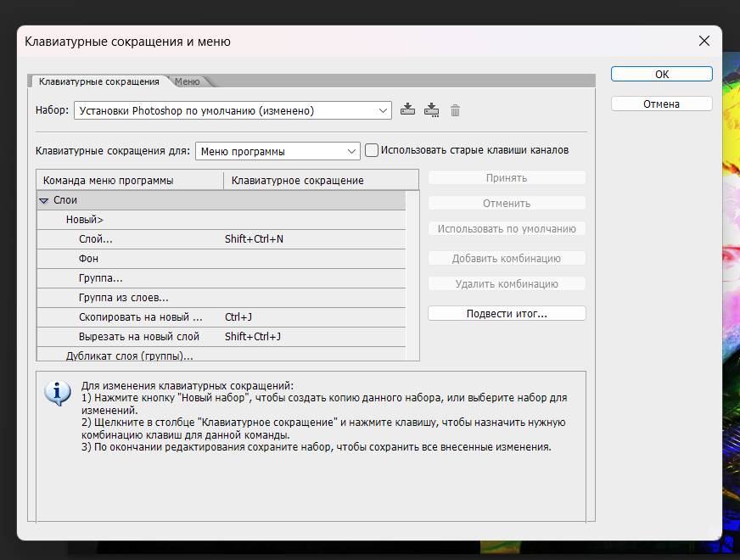Click the save shortcut set icon
Image resolution: width=740 pixels, height=560 pixels.
point(407,109)
